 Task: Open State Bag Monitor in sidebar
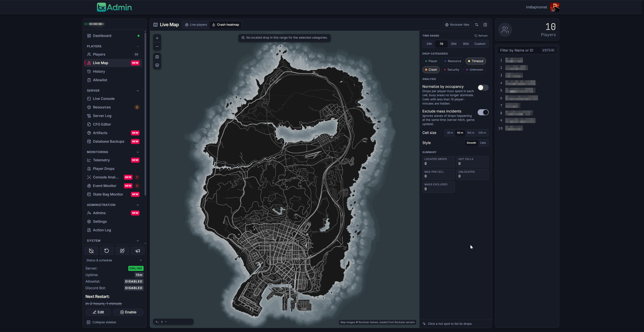pyautogui.click(x=113, y=194)
